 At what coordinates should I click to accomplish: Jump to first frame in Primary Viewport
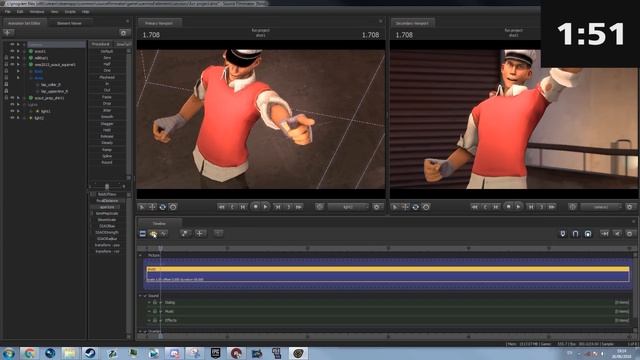tap(221, 207)
